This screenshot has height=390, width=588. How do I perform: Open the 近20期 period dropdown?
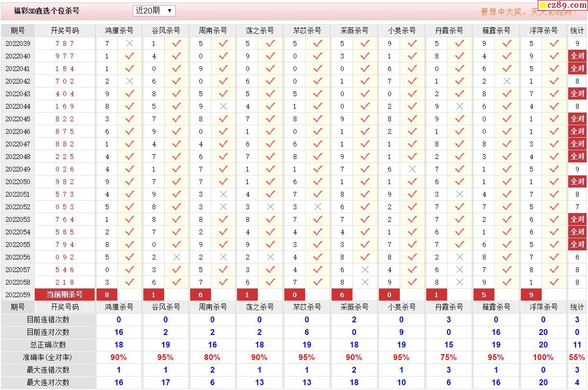[154, 11]
